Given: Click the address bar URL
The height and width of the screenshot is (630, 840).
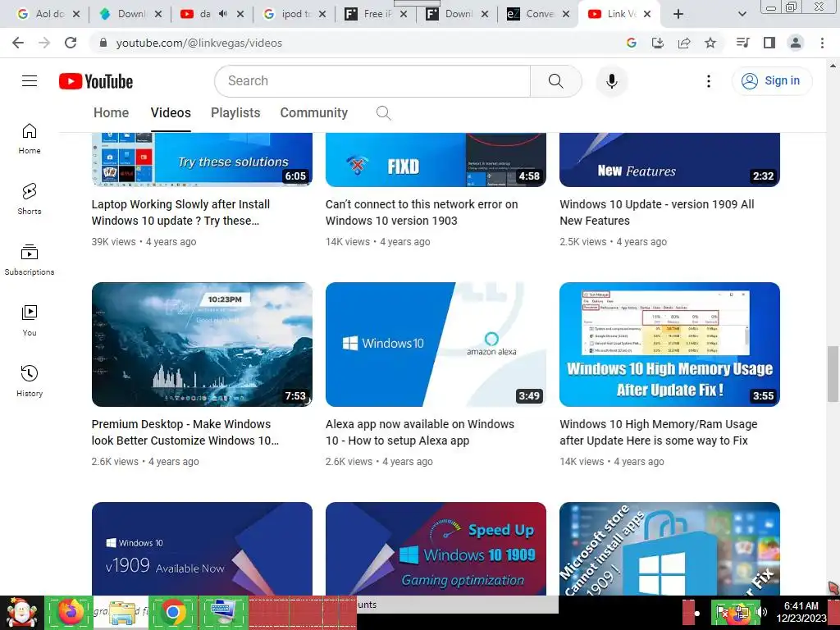Looking at the screenshot, I should pos(199,43).
